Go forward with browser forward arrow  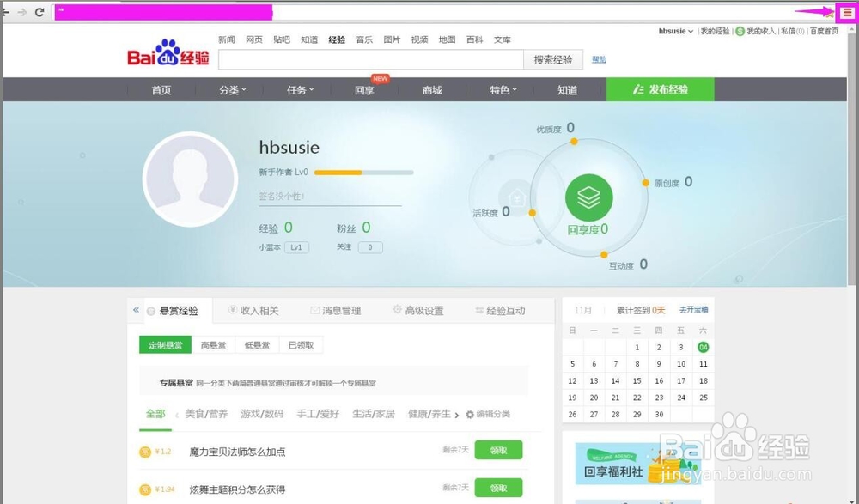tap(22, 12)
